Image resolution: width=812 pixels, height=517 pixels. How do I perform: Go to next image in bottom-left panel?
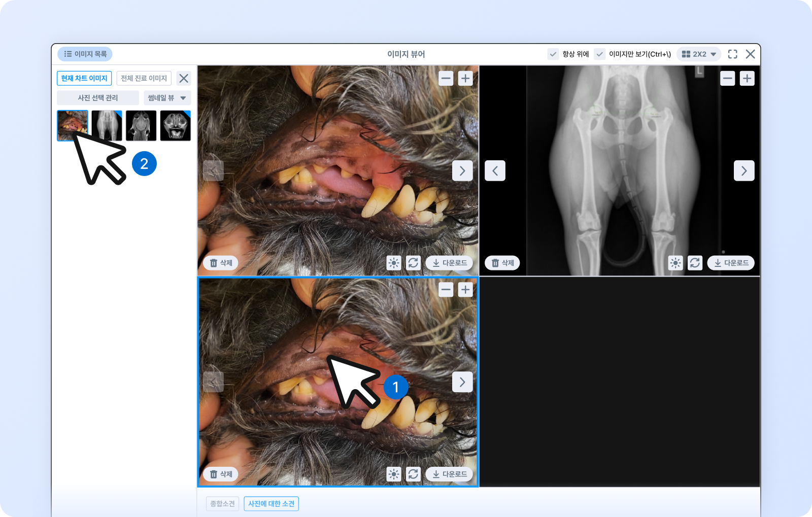tap(462, 382)
